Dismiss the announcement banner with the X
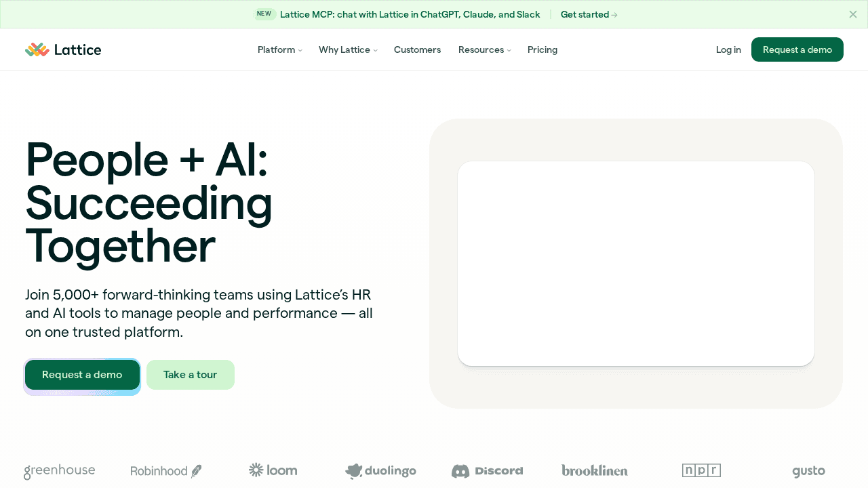Viewport: 868px width, 488px height. [x=853, y=14]
